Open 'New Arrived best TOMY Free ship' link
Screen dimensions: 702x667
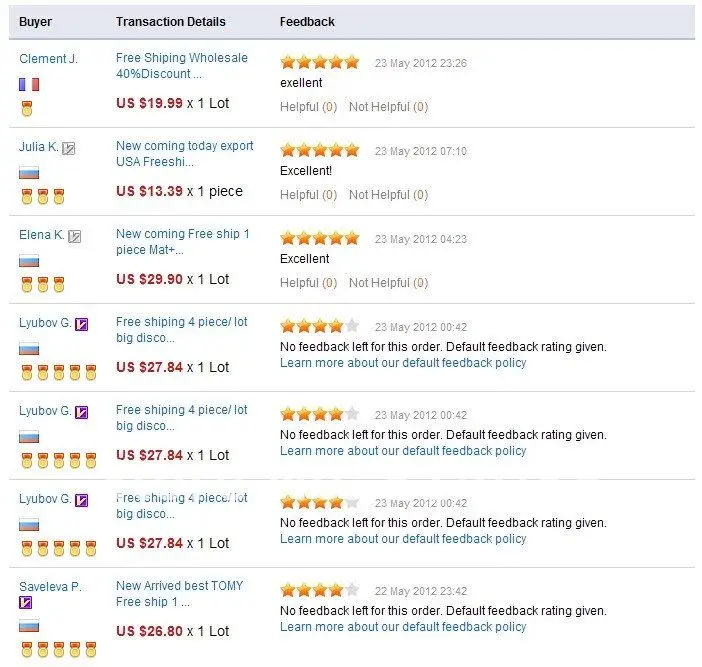[179, 594]
